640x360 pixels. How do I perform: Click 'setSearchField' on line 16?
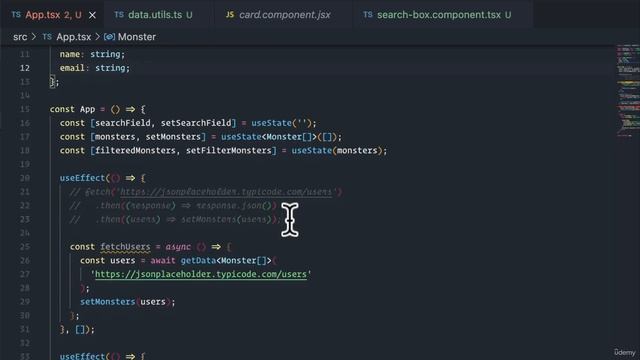click(196, 123)
